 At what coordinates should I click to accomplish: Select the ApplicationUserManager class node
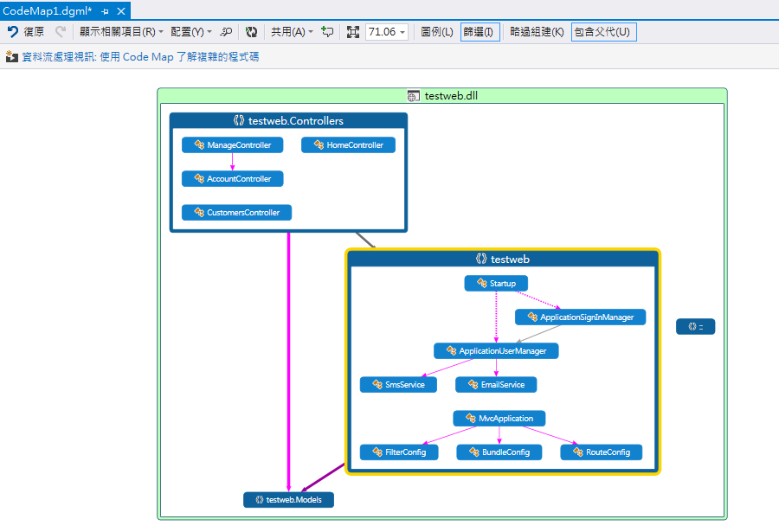496,351
